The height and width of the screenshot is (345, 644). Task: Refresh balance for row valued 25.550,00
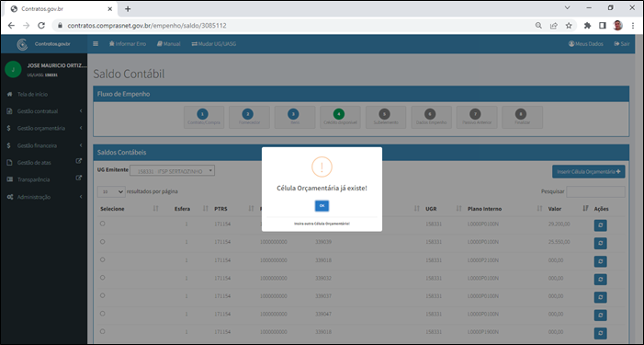click(600, 243)
